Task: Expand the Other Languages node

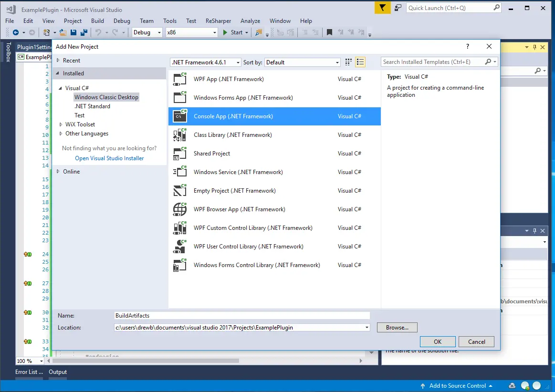Action: [61, 134]
